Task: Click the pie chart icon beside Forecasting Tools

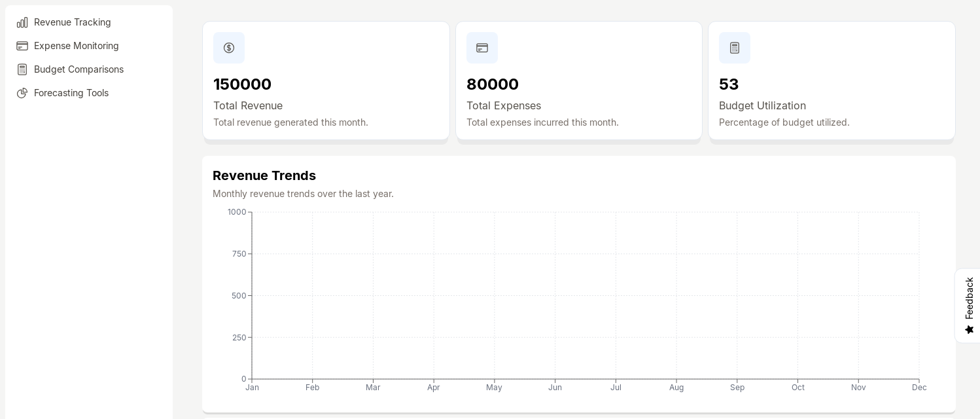Action: (x=22, y=93)
